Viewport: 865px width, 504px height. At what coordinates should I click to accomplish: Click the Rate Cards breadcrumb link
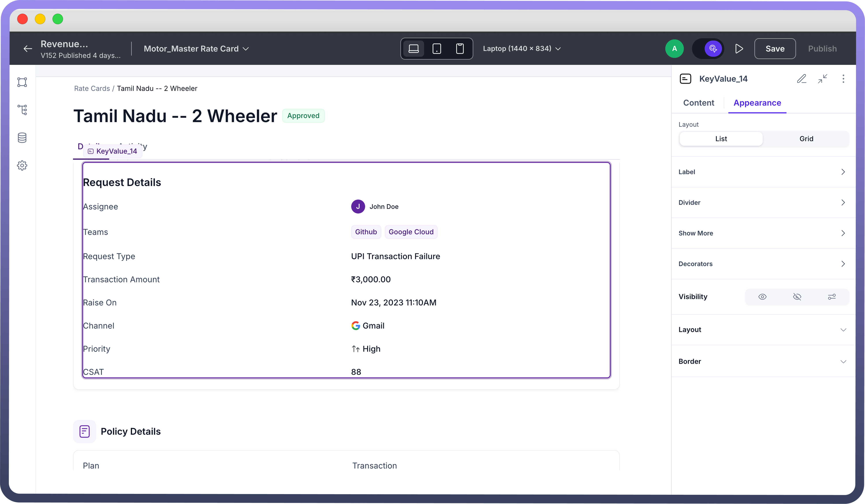tap(92, 89)
